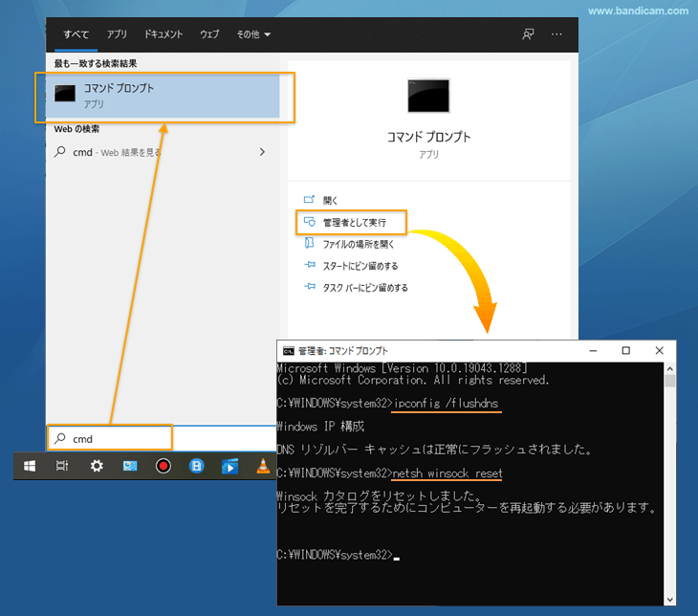Open the three-dot options menu in search
The image size is (698, 616).
[557, 33]
